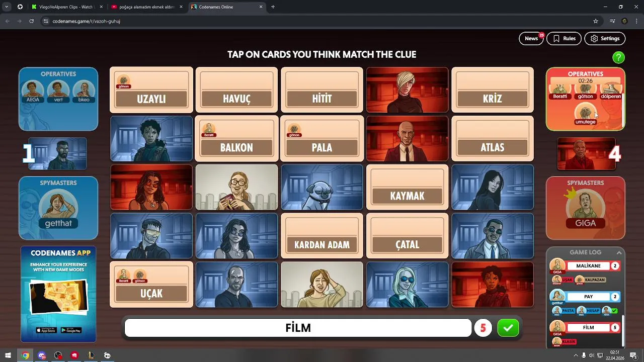Click the address bar URL

tap(86, 21)
